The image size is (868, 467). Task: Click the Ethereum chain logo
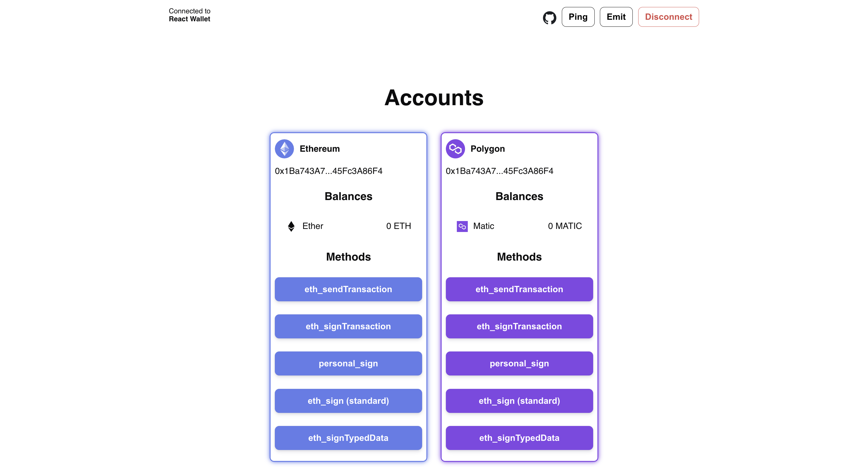[x=284, y=149]
